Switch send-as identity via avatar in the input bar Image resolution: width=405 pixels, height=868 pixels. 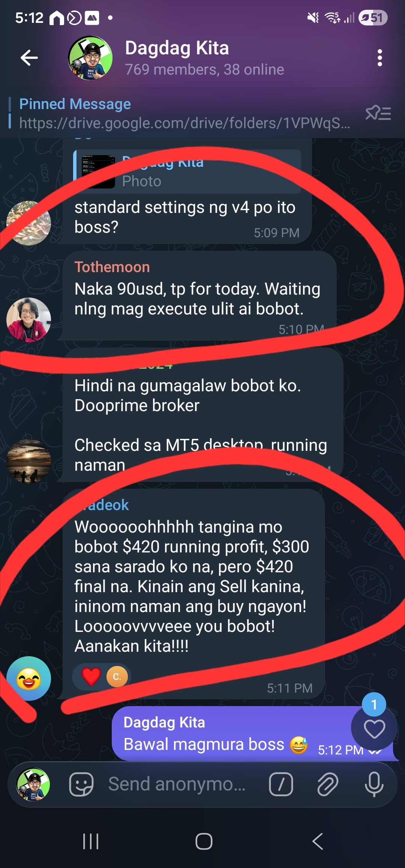pos(33,784)
